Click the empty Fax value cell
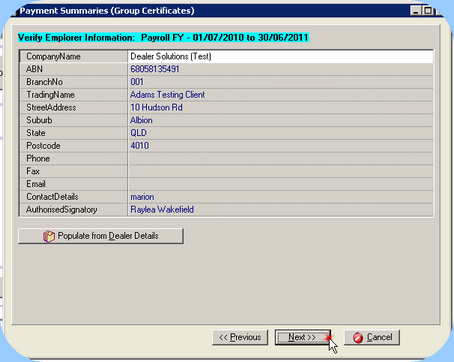 pos(280,171)
